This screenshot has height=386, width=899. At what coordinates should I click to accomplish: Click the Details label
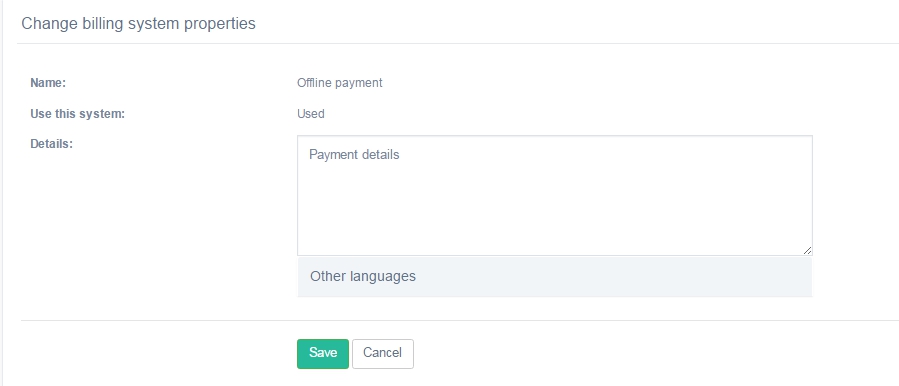point(52,143)
